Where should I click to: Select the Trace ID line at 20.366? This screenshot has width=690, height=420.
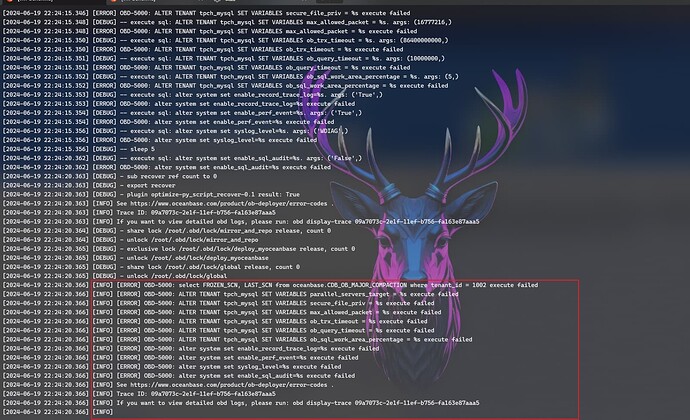point(139,394)
